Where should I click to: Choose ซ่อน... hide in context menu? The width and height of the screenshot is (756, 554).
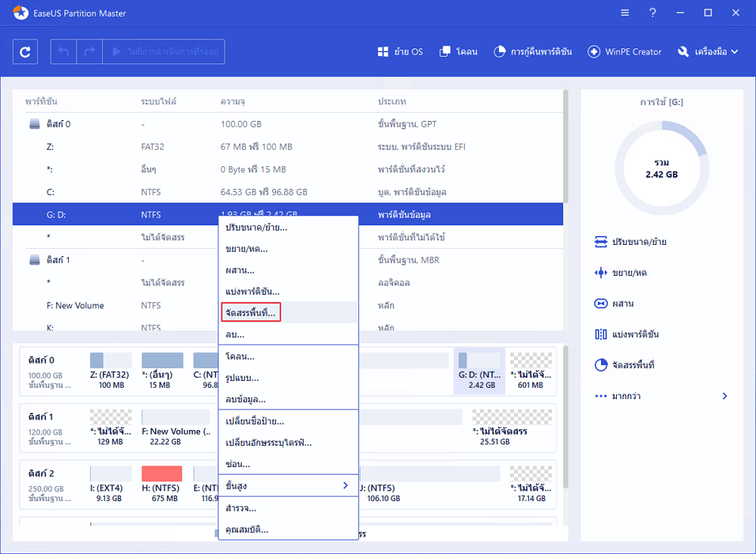[x=288, y=464]
